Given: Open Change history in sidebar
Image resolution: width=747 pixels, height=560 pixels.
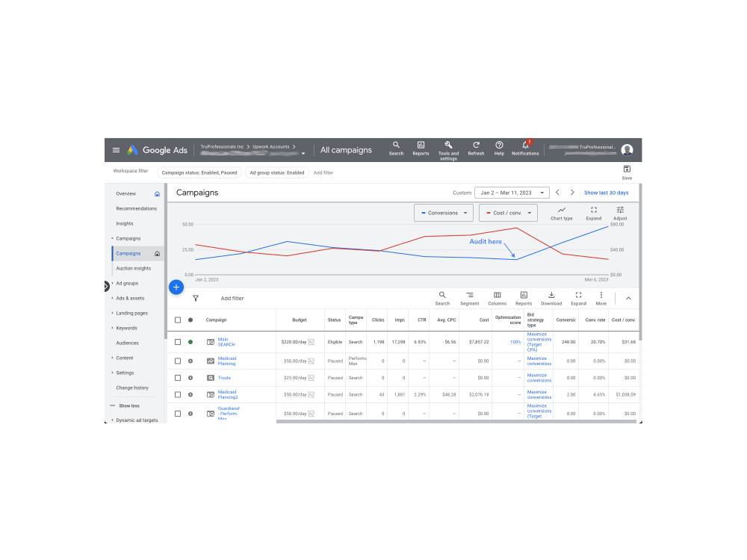Looking at the screenshot, I should [132, 388].
